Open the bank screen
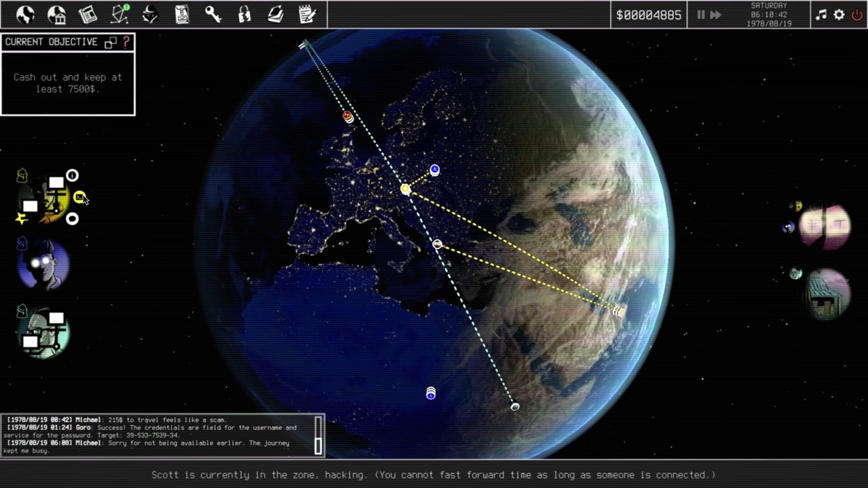This screenshot has height=488, width=868. 57,15
